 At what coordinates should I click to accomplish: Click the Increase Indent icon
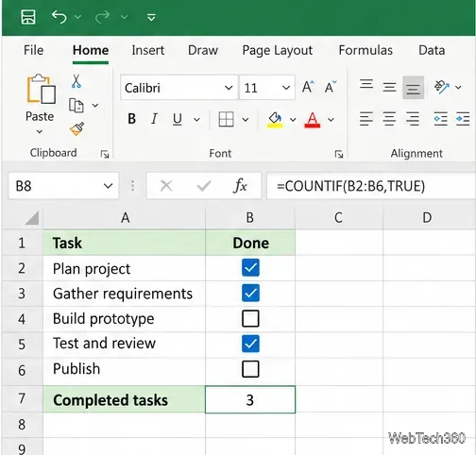(463, 119)
